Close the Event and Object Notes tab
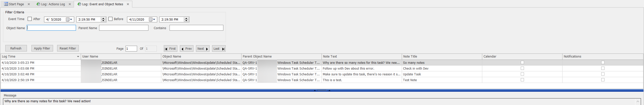Viewport: 644px width, 105px height. click(128, 4)
